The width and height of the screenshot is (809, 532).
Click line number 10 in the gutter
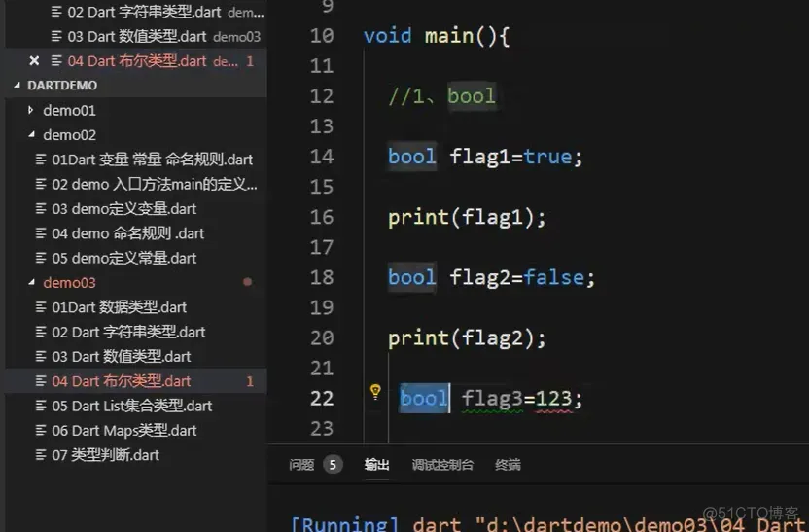322,36
